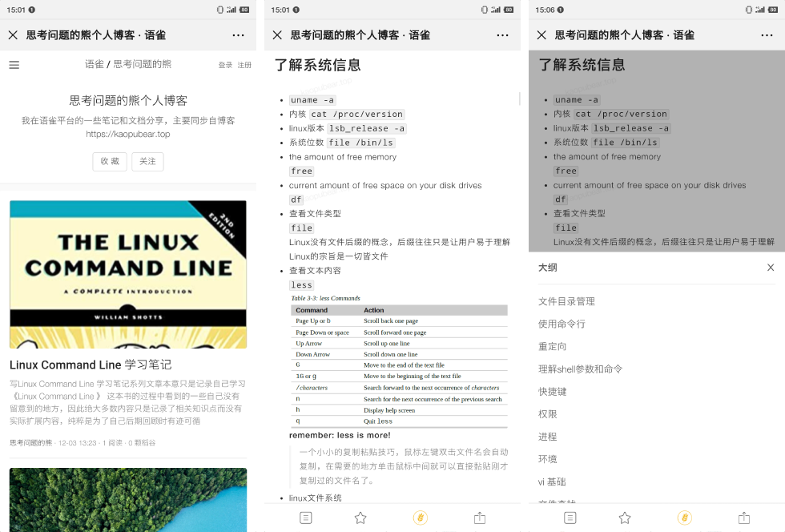Click the less command table image
785x532 pixels.
coord(399,361)
